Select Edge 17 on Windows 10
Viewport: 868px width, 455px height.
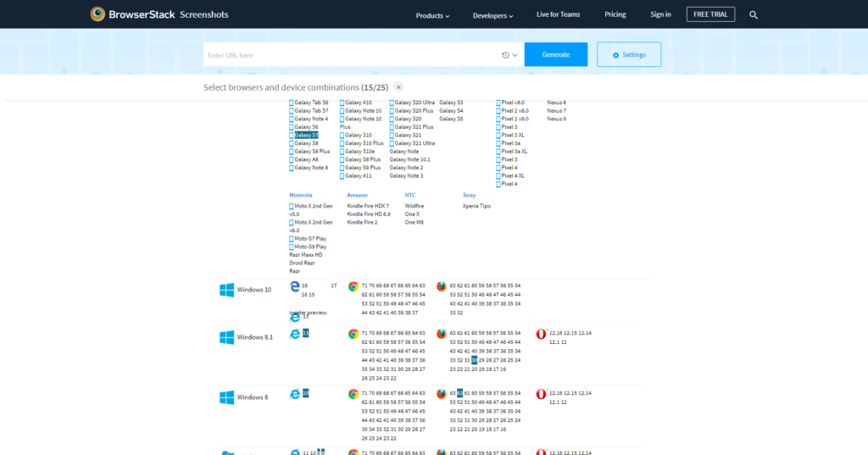click(x=334, y=286)
